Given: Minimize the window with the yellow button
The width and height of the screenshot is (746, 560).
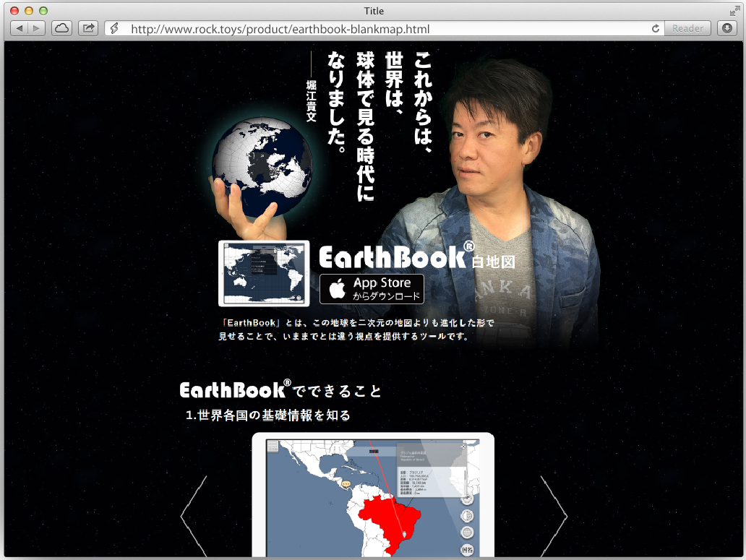Looking at the screenshot, I should [x=28, y=11].
